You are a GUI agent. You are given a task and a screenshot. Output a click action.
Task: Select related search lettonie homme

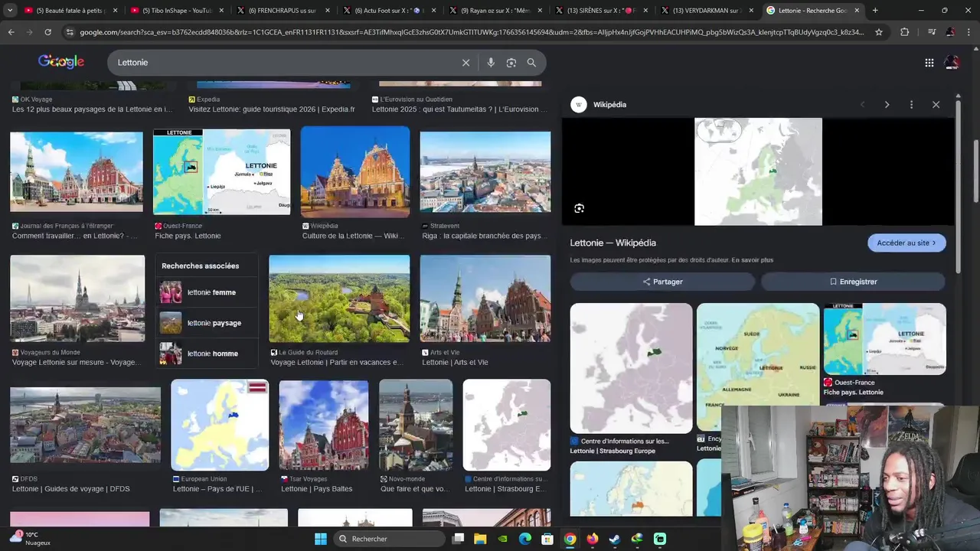207,354
